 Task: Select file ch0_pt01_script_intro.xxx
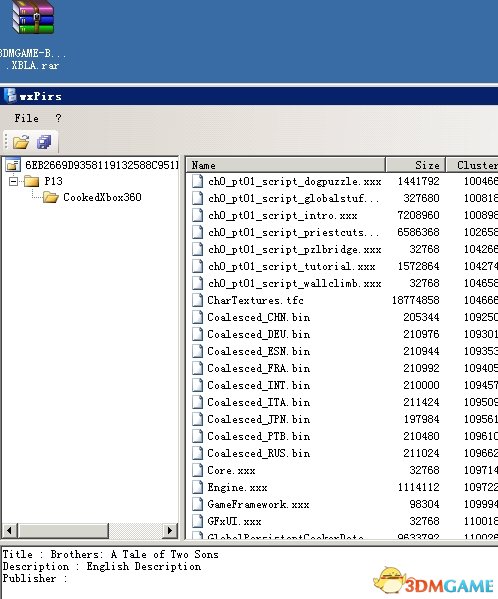tap(283, 215)
